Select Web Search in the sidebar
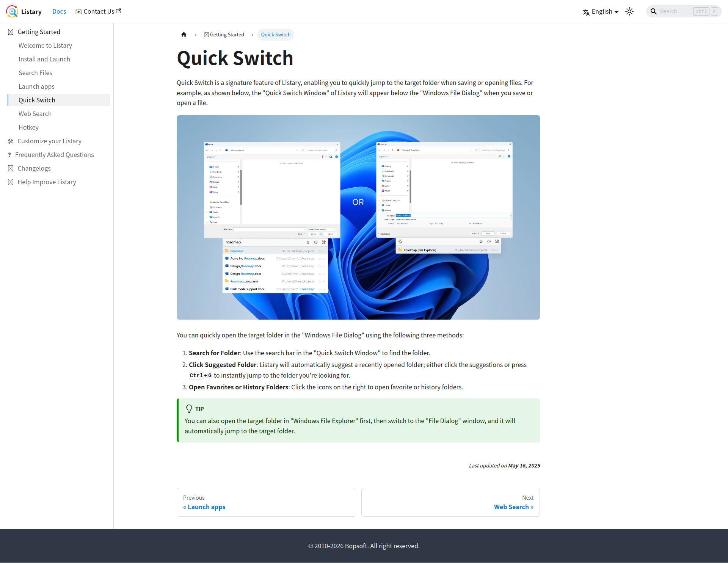The width and height of the screenshot is (728, 563). pos(35,114)
